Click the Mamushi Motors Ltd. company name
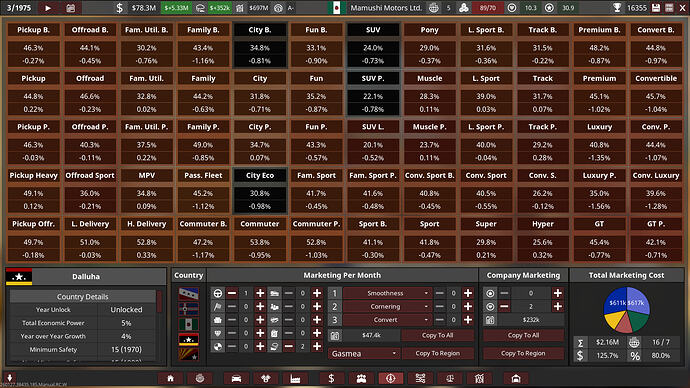The image size is (690, 388). [x=385, y=8]
